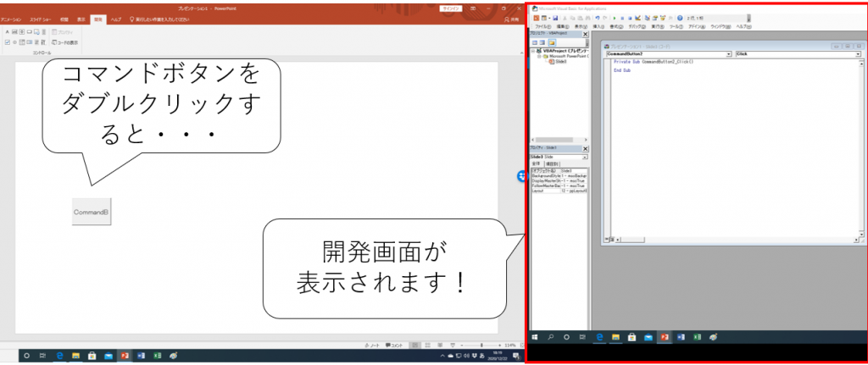
Task: Run the macro with the green play icon
Action: (615, 19)
